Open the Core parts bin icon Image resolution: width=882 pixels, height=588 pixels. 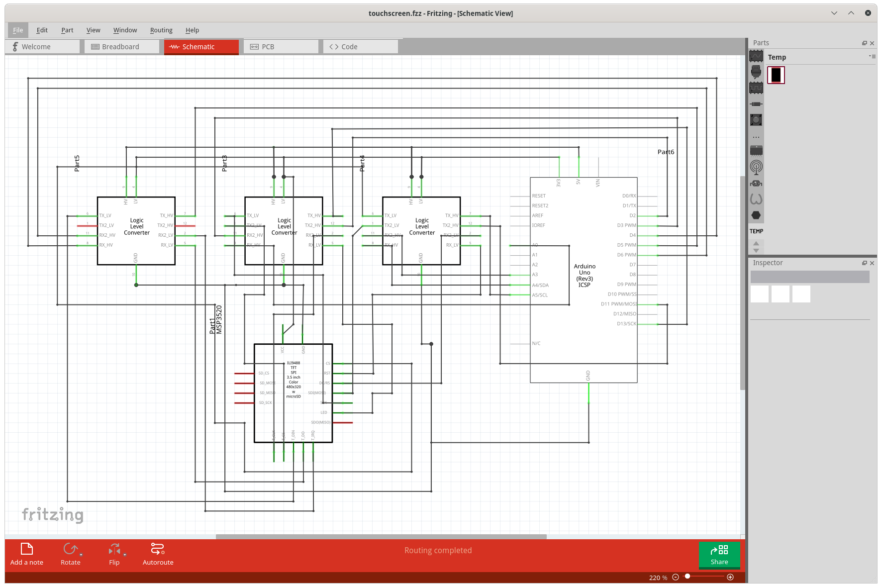(x=756, y=56)
